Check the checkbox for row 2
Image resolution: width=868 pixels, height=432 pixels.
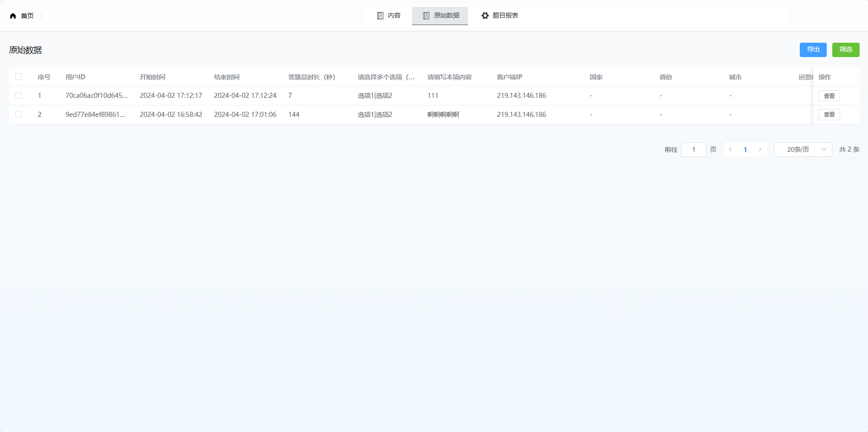click(x=19, y=114)
